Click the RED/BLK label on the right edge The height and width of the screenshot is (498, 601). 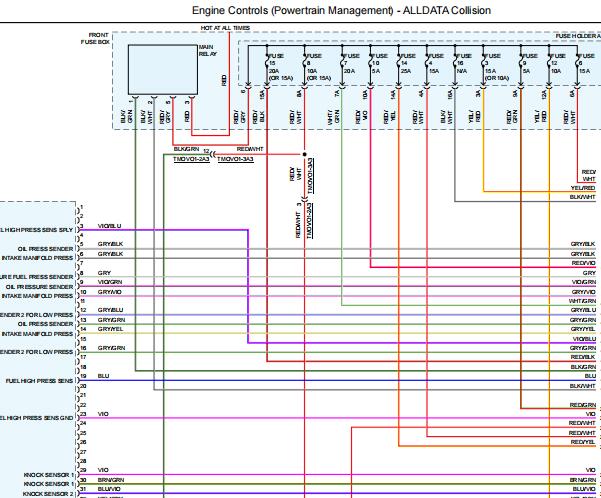click(x=583, y=357)
